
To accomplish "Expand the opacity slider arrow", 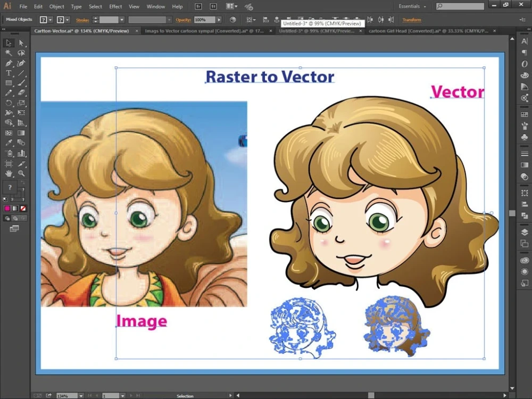I will tap(219, 20).
